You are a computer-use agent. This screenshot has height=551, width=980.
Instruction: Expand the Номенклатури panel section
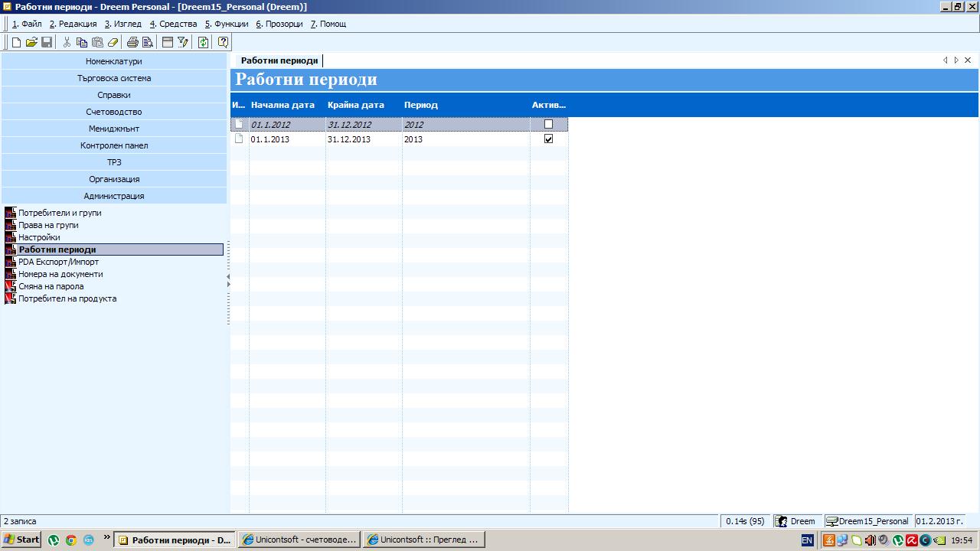pos(114,61)
